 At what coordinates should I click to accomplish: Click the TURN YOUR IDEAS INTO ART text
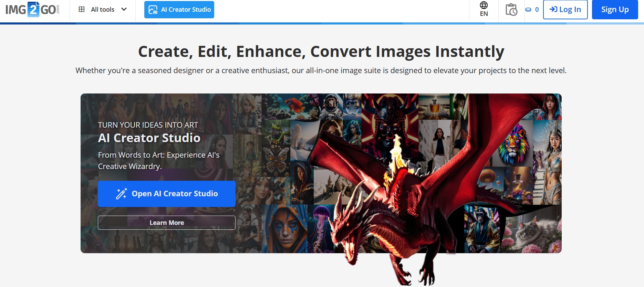pyautogui.click(x=148, y=125)
